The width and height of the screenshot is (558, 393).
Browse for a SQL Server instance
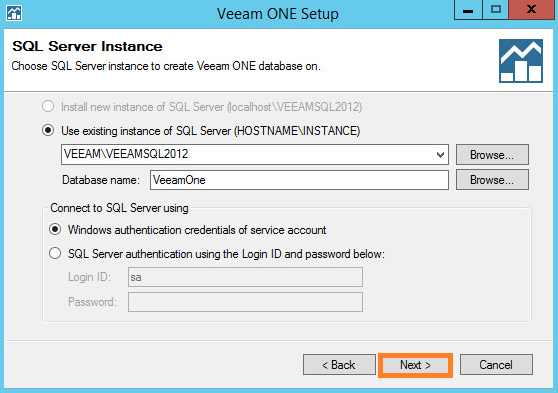click(x=492, y=154)
